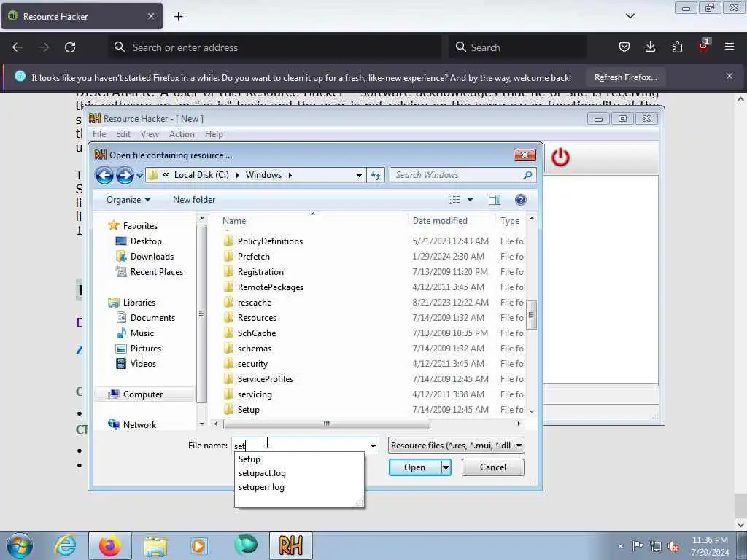Click the Open button
The height and width of the screenshot is (560, 747).
coord(415,467)
